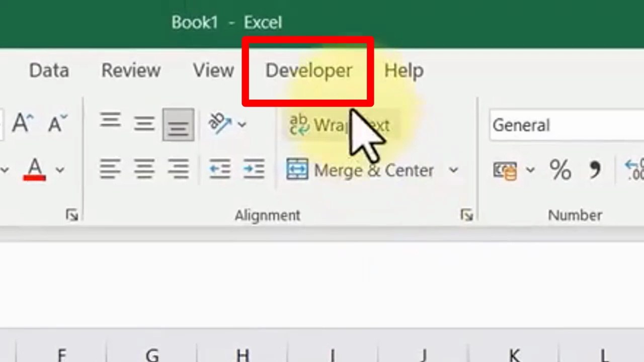This screenshot has height=362, width=644.
Task: Decrease the indent
Action: coord(220,169)
